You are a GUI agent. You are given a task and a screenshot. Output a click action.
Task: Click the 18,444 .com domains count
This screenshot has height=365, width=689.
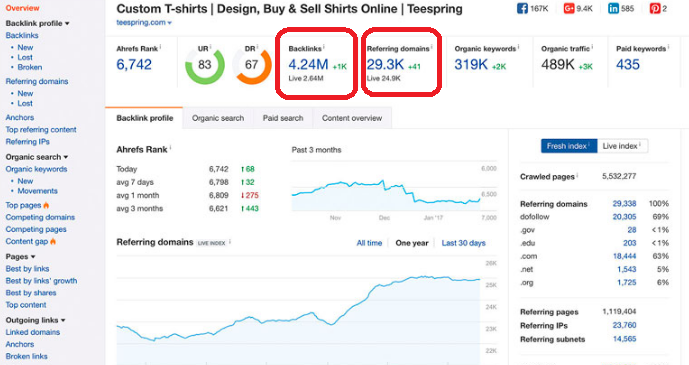[x=624, y=256]
